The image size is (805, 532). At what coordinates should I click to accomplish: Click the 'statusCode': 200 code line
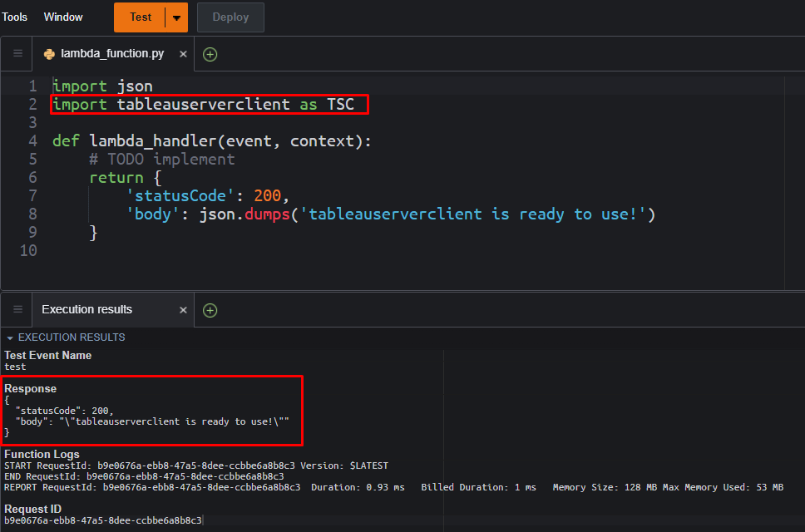pyautogui.click(x=208, y=195)
